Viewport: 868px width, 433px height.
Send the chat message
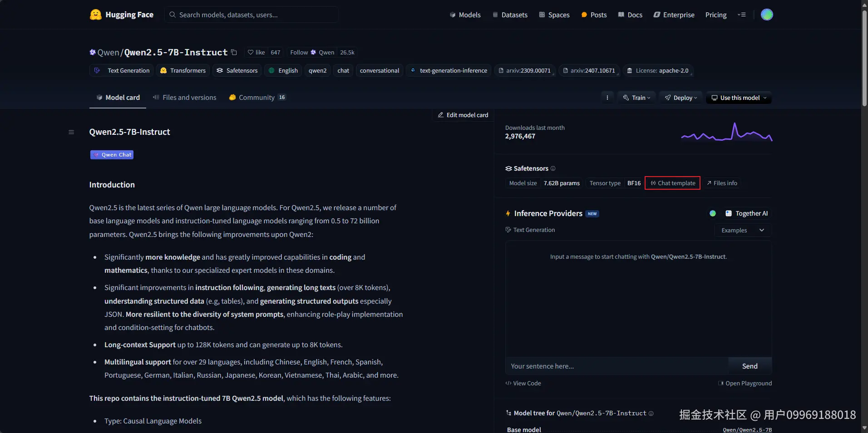(750, 366)
